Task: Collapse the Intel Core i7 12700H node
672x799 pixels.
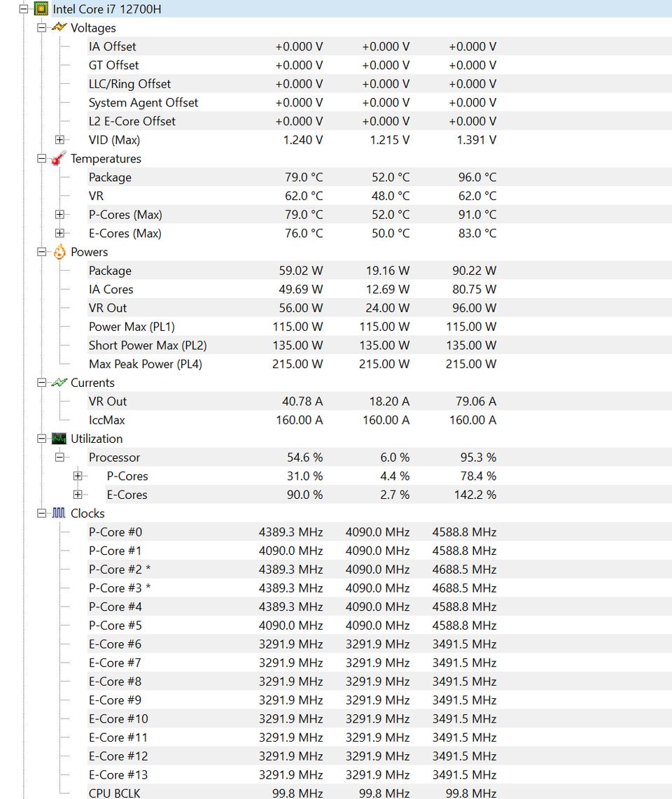Action: 24,10
